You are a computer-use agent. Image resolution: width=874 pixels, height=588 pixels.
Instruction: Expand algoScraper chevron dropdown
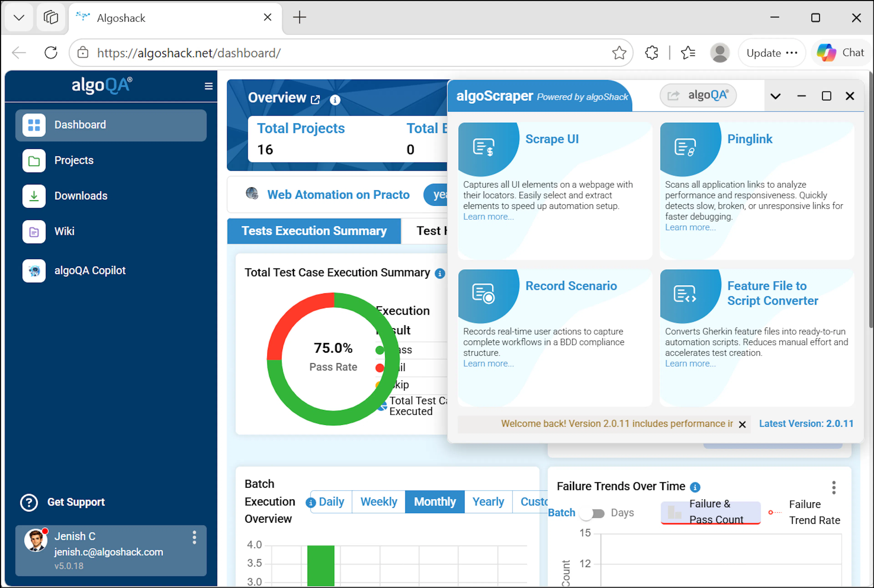click(775, 96)
